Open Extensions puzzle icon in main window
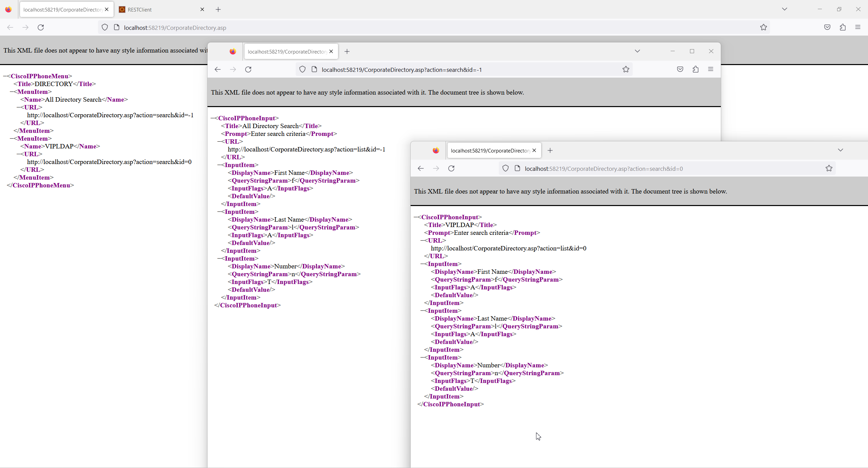This screenshot has width=868, height=468. coord(843,27)
